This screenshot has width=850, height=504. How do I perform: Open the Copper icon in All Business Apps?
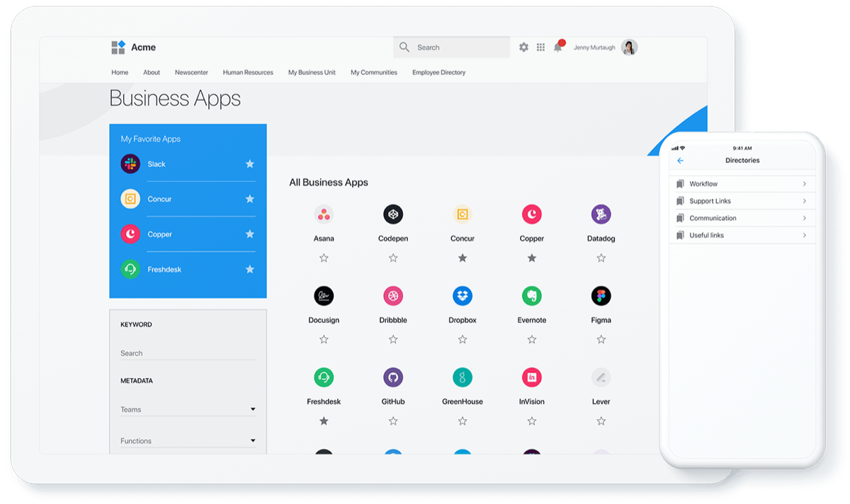(x=532, y=214)
